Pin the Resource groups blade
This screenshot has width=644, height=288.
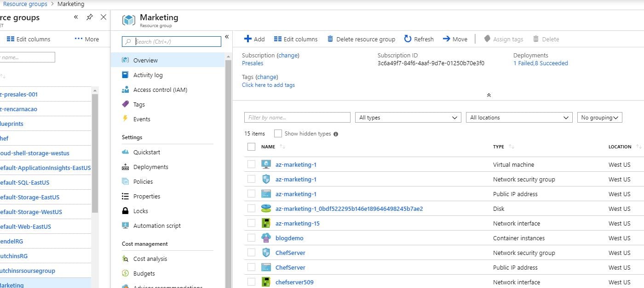(90, 17)
